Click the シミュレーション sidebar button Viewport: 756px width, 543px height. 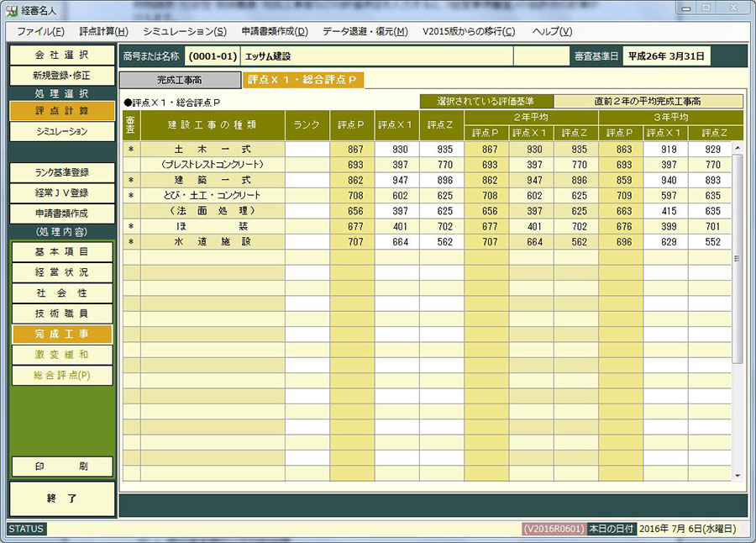[x=62, y=131]
